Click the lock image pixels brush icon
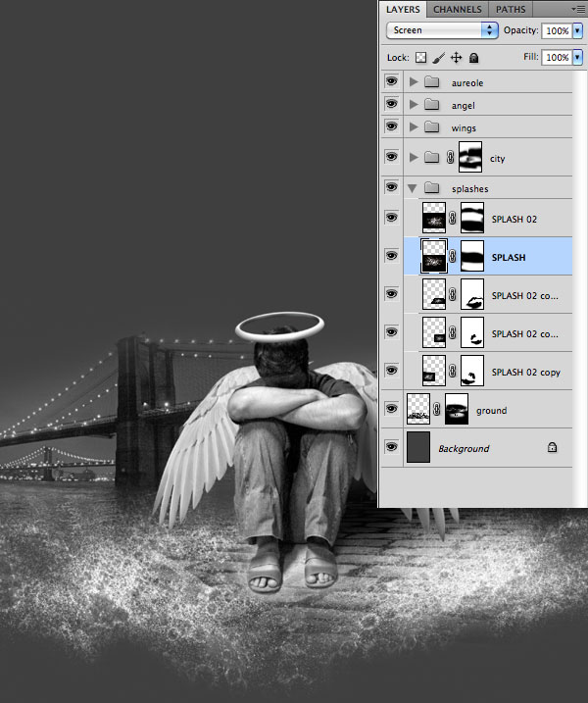588x703 pixels. (438, 58)
